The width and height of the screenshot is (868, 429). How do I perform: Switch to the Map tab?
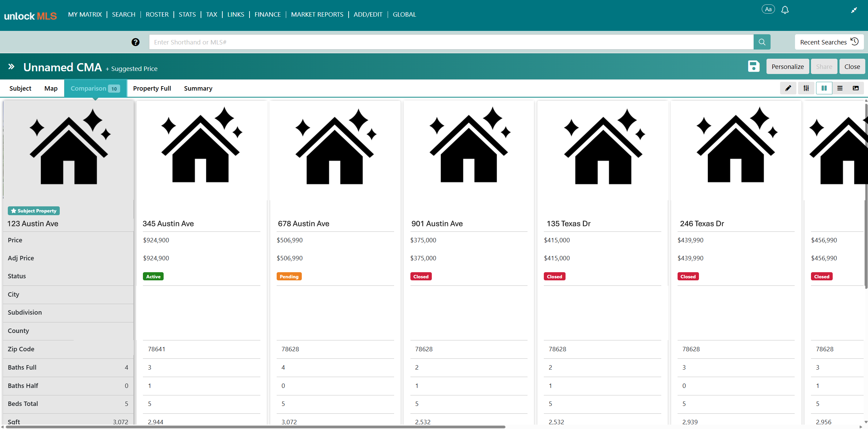tap(51, 88)
